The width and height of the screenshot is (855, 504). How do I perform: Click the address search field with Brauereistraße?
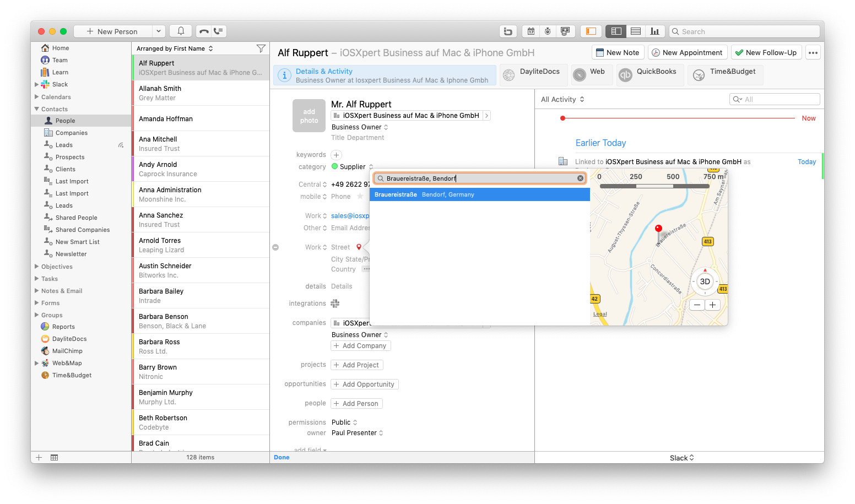[479, 178]
